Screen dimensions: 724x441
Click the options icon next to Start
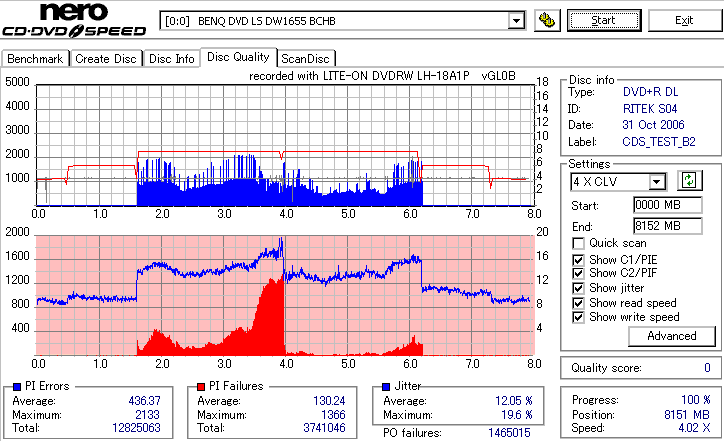click(547, 20)
